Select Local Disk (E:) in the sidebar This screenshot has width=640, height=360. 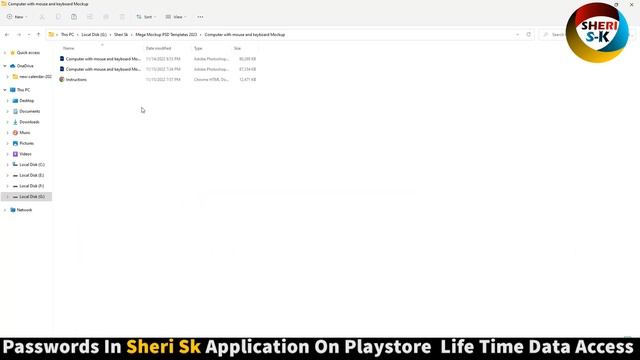tap(28, 175)
